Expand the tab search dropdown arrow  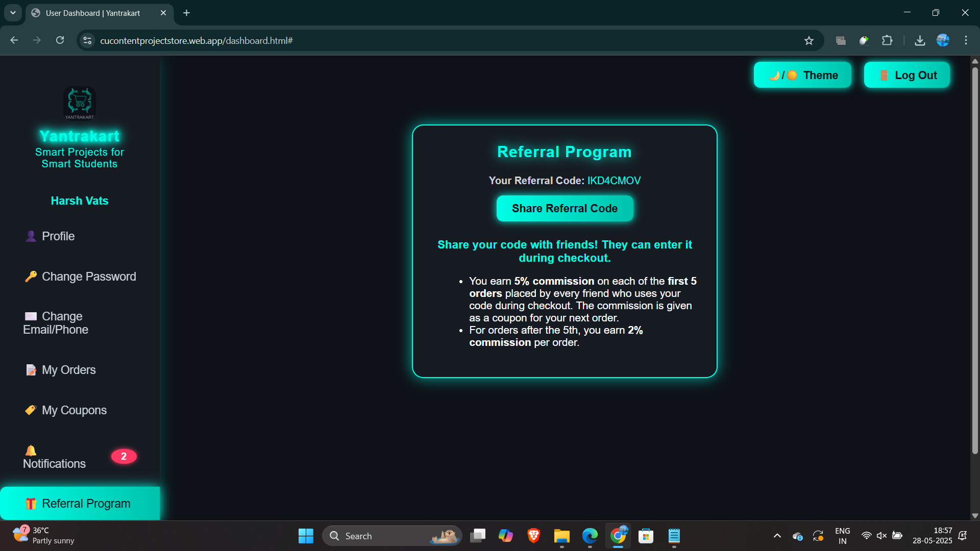[x=13, y=13]
